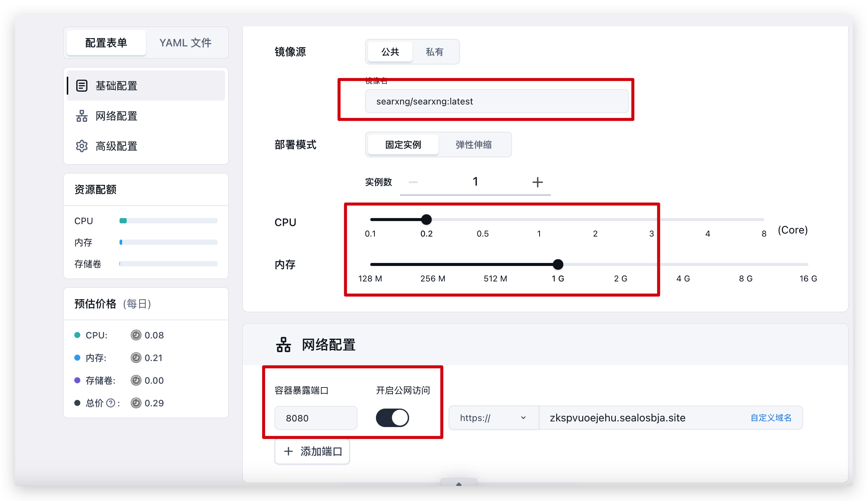Viewport: 868px width, 501px height.
Task: Click the bottom collapse arrow handle
Action: pyautogui.click(x=459, y=483)
